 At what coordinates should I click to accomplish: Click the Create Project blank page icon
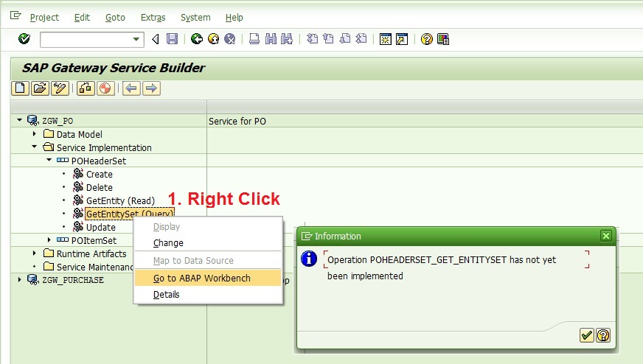20,88
